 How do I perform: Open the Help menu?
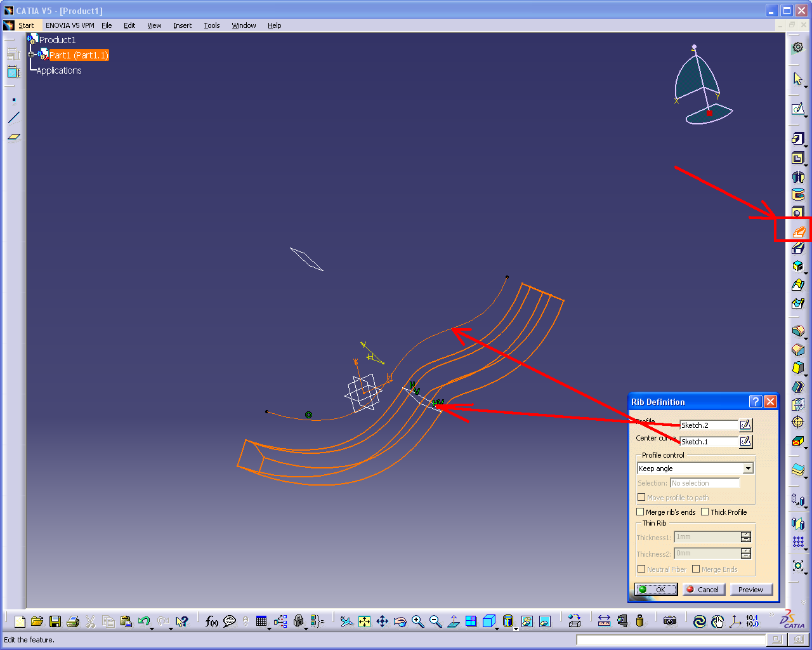(274, 25)
